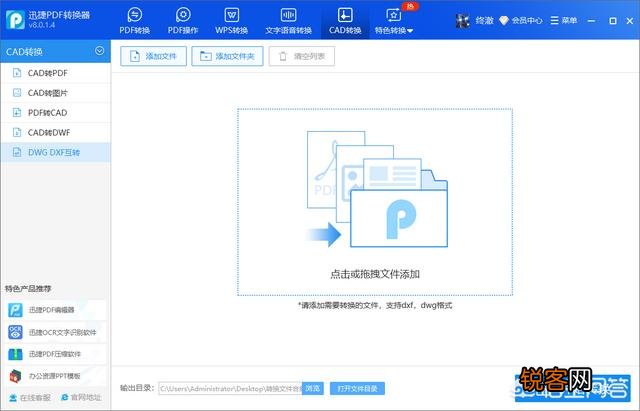Open the 迅捷OCR文字识别软件 recommendation
Viewport: 640px width, 411px height.
click(x=56, y=332)
